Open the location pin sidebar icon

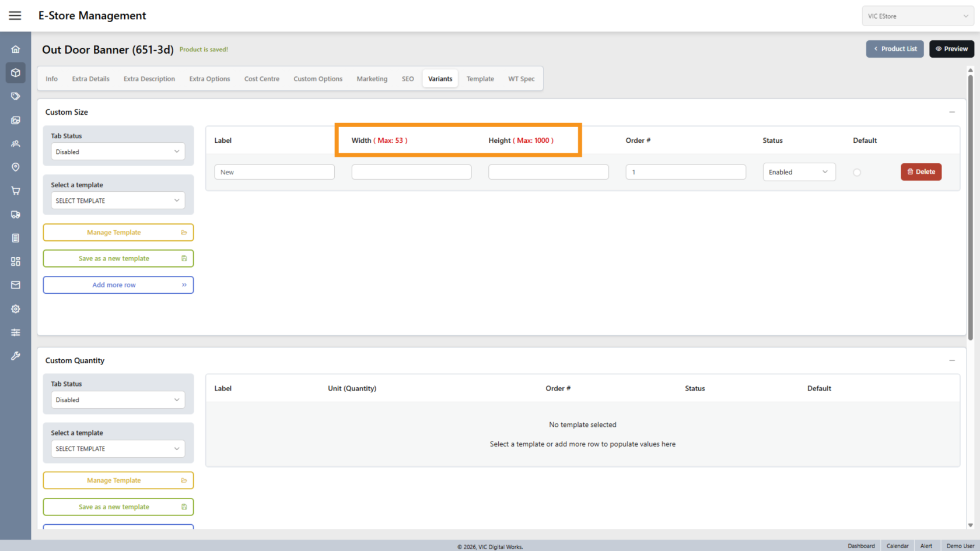pos(16,167)
